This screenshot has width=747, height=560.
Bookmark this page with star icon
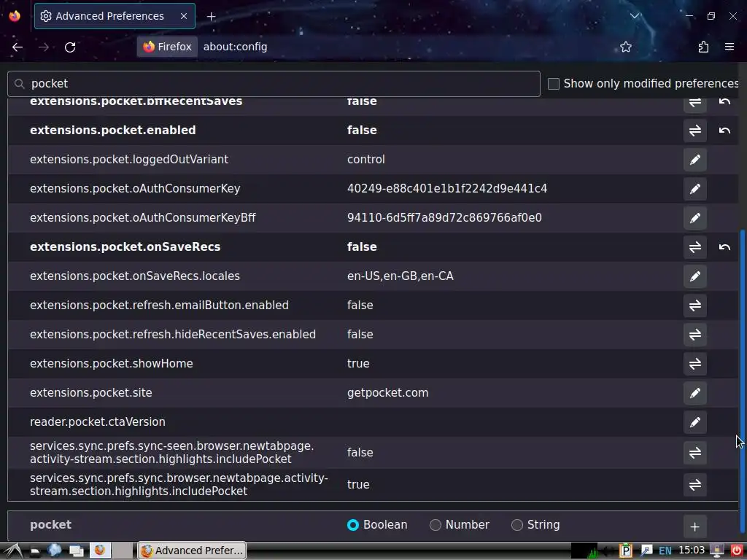pyautogui.click(x=625, y=47)
